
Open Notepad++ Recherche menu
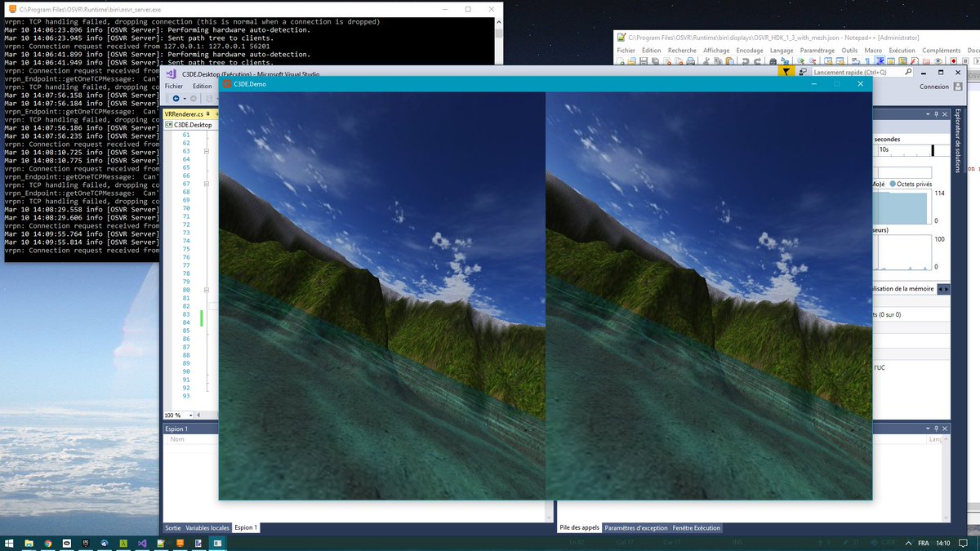click(x=682, y=51)
